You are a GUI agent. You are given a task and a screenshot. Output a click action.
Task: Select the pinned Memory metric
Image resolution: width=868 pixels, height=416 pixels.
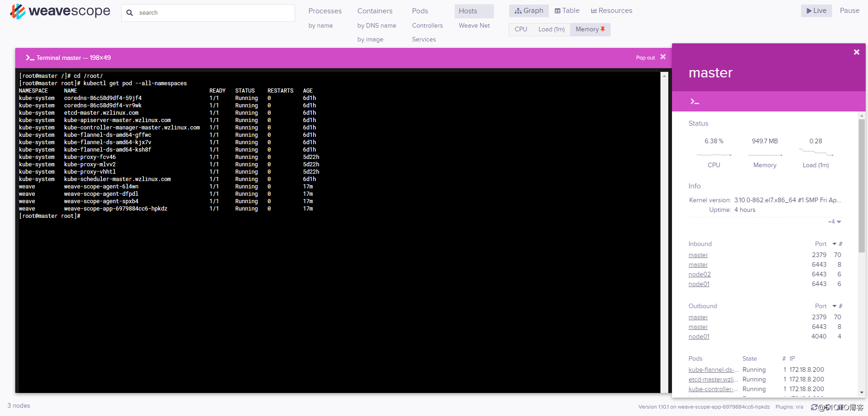(x=590, y=29)
